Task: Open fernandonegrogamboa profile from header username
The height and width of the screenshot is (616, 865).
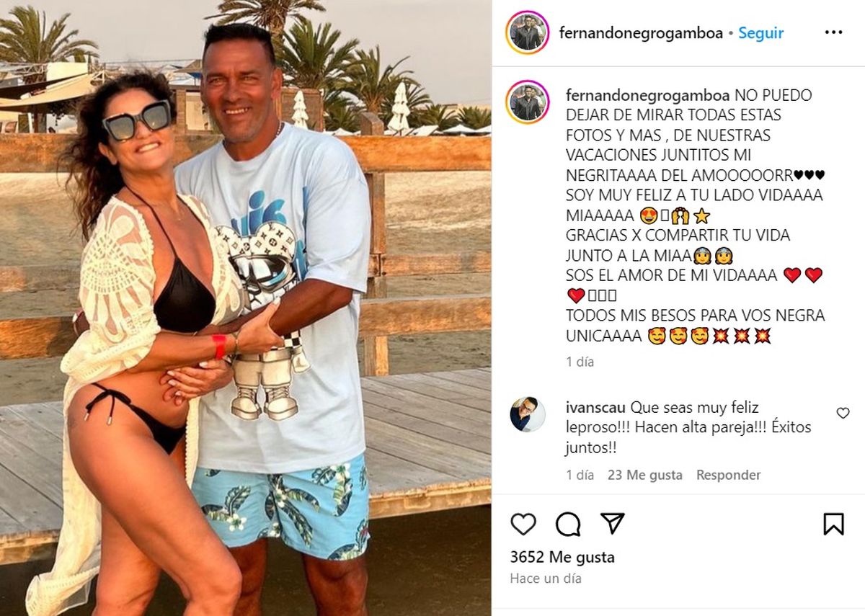Action: (x=641, y=33)
